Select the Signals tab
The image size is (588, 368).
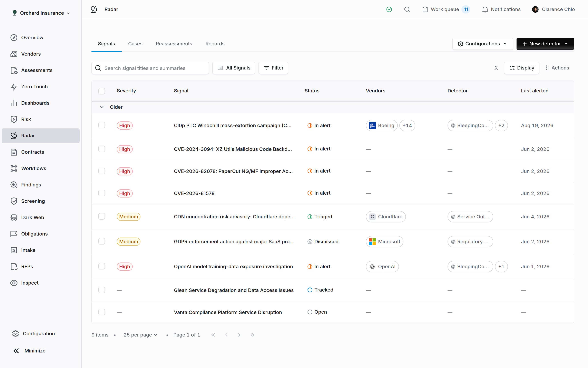[106, 44]
